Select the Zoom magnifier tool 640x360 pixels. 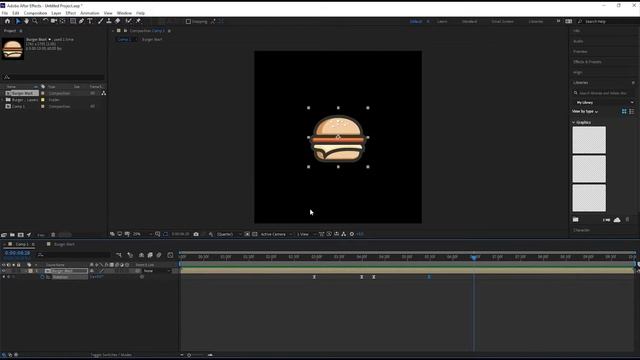[35, 21]
